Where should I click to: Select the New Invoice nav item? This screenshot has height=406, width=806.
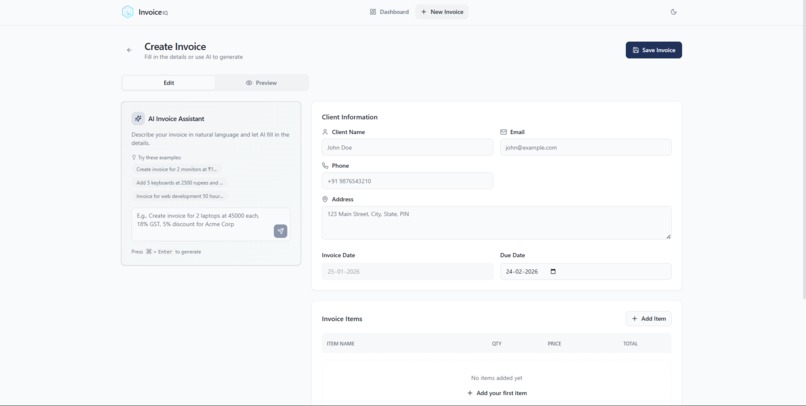[442, 12]
